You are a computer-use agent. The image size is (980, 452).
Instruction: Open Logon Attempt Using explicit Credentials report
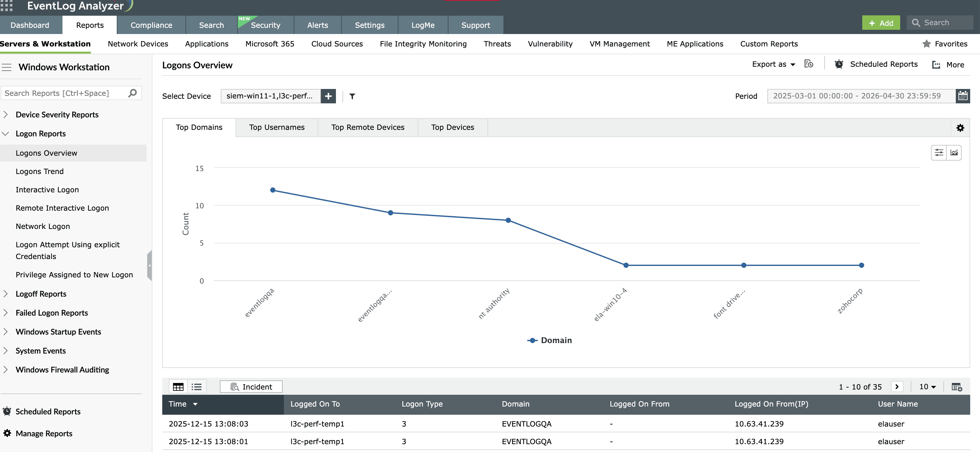(68, 250)
